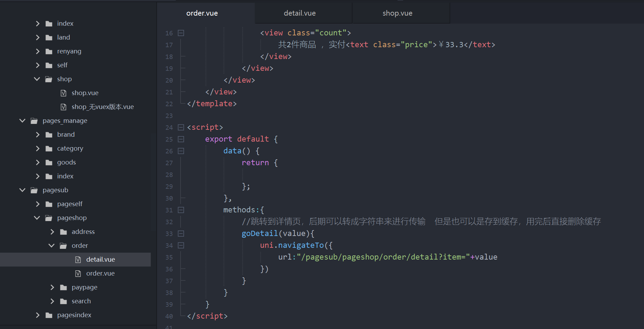Screen dimensions: 644x329
Task: Select the paypage folder label
Action: coord(84,287)
